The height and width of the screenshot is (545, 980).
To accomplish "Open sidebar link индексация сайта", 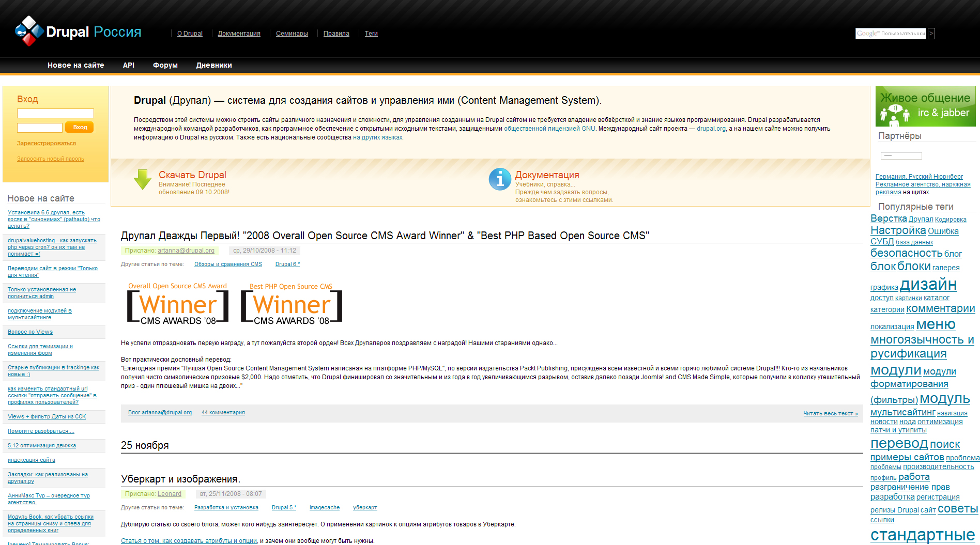I will click(x=32, y=460).
